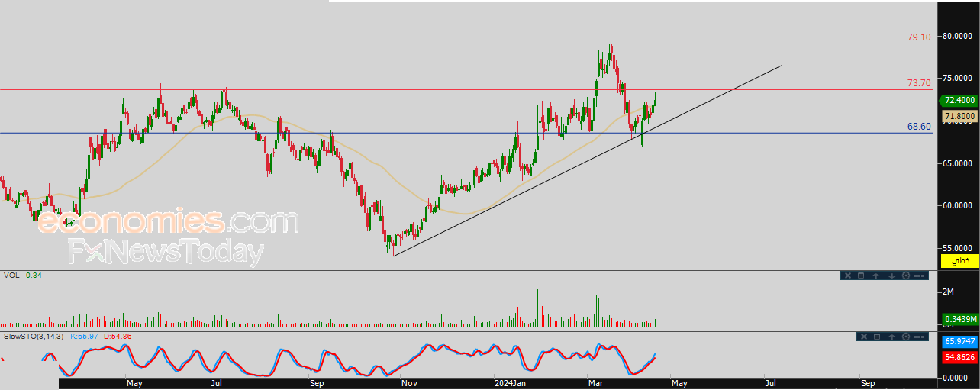Viewport: 980px width, 390px height.
Task: Select the ascending black trend line
Action: click(588, 161)
